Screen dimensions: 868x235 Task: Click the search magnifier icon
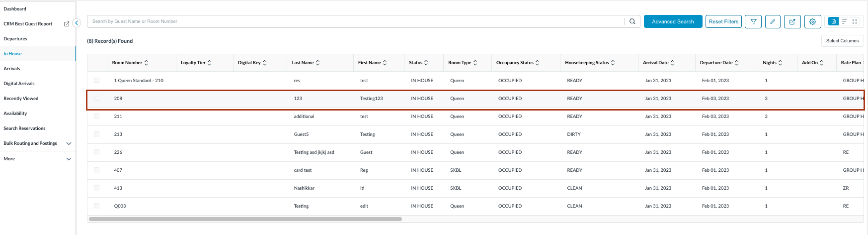click(x=632, y=21)
